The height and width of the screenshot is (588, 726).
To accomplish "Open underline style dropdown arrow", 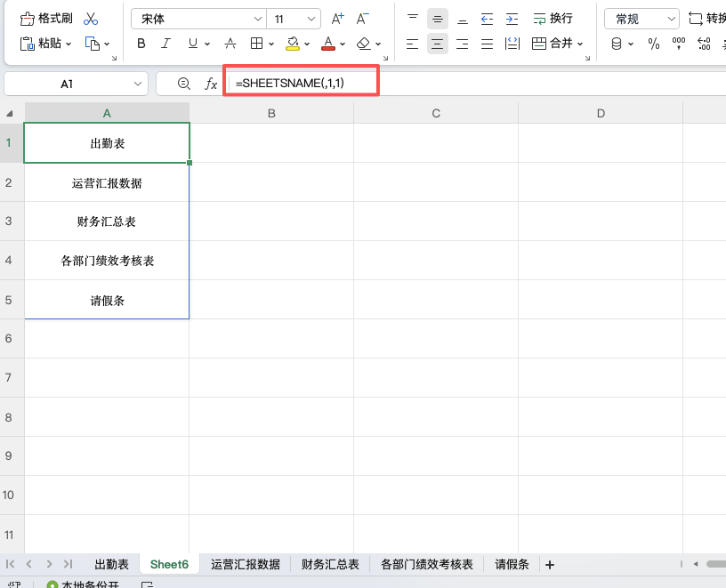I will tap(207, 44).
